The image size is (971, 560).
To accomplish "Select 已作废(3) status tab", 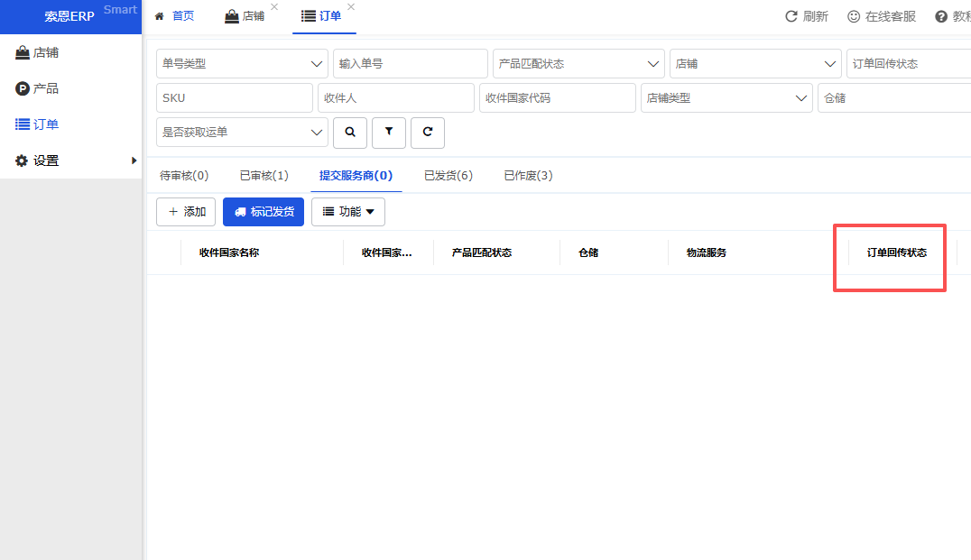I will coord(528,176).
